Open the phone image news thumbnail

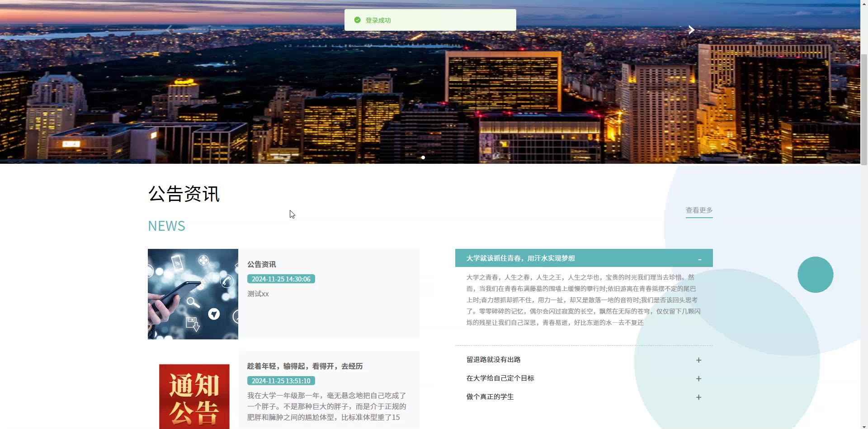[193, 294]
